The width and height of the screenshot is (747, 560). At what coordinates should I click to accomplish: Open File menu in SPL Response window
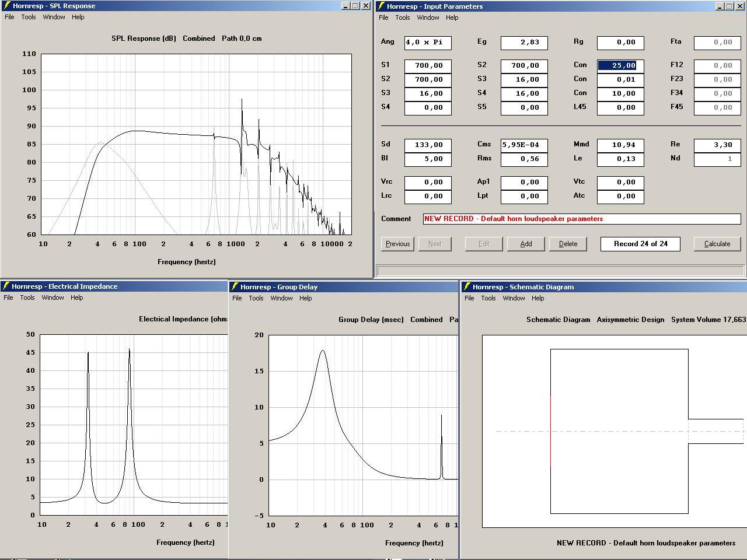pyautogui.click(x=9, y=17)
